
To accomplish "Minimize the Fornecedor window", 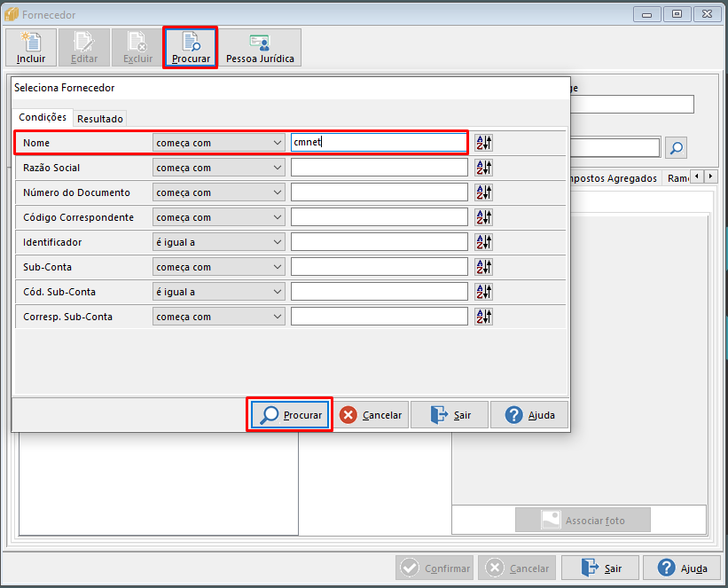I will [646, 14].
